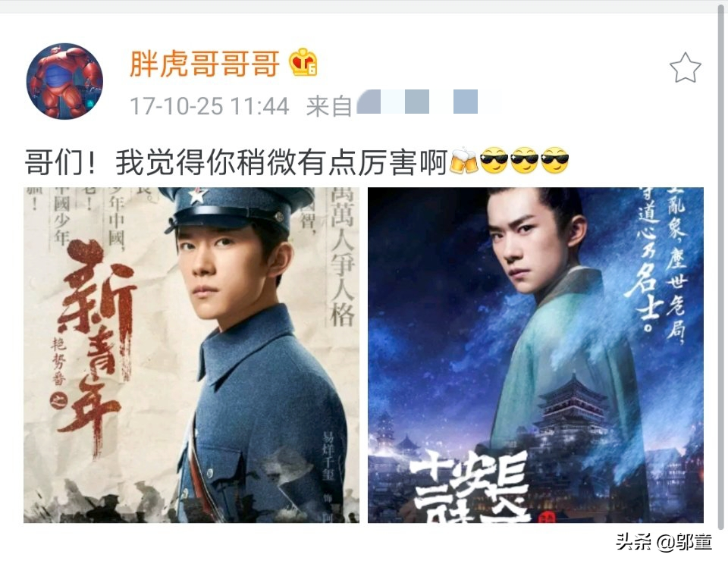
Task: Click the 17-10-25 11:44 timestamp
Action: [x=209, y=106]
